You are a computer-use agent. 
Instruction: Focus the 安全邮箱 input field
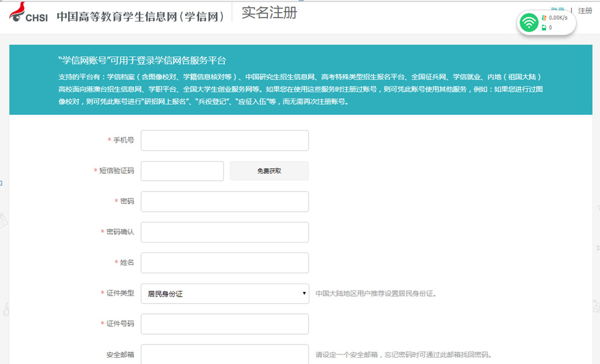(225, 354)
